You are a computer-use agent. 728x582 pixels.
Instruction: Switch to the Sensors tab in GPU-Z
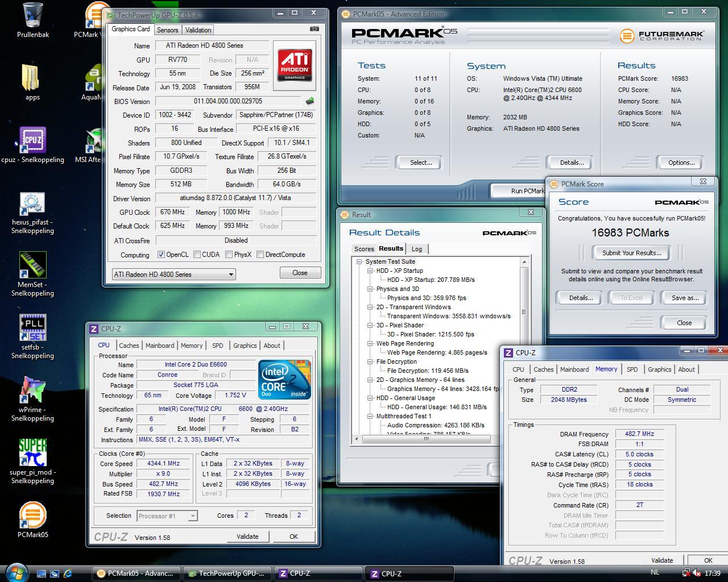(167, 30)
